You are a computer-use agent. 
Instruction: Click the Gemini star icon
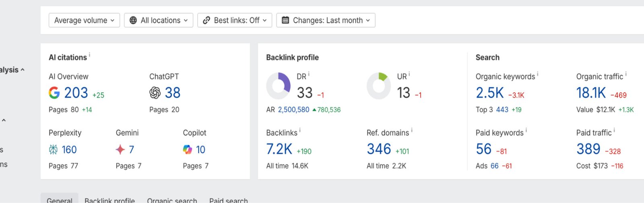120,150
